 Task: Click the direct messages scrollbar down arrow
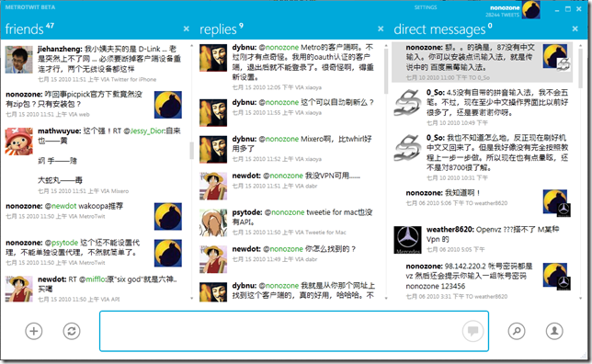point(580,299)
